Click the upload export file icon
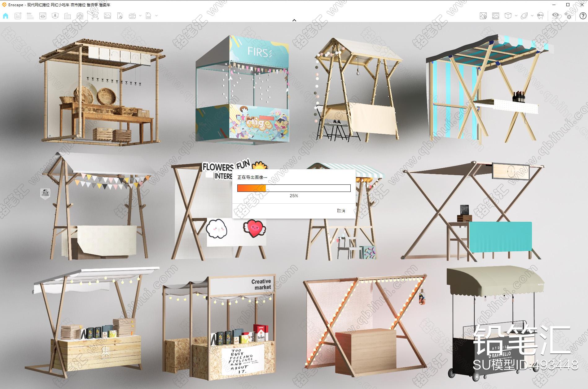The height and width of the screenshot is (389, 588). pyautogui.click(x=120, y=16)
